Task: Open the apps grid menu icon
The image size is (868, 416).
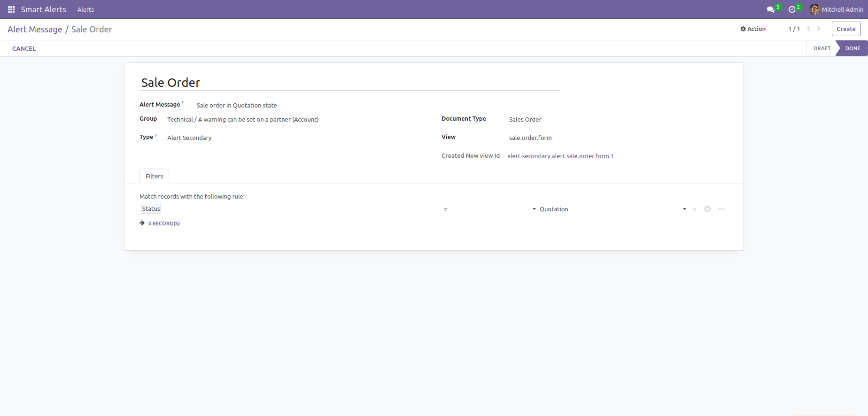Action: [x=11, y=9]
